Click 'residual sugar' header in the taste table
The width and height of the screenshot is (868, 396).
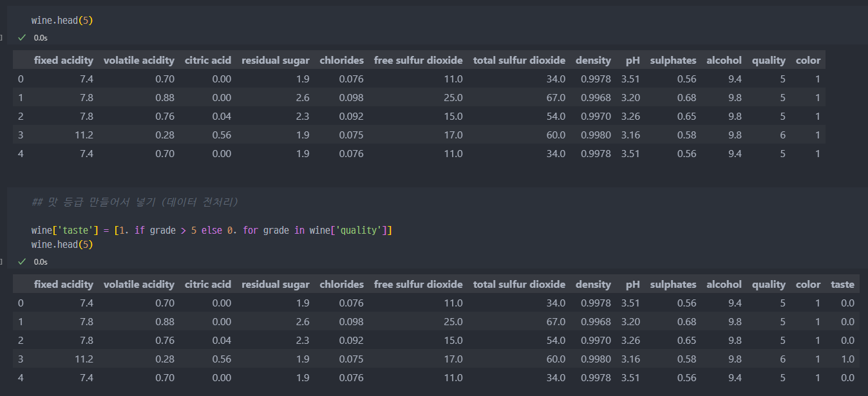(x=276, y=285)
